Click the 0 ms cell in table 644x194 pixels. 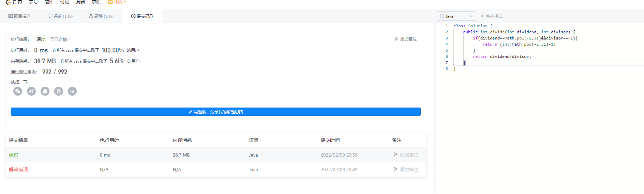(105, 155)
